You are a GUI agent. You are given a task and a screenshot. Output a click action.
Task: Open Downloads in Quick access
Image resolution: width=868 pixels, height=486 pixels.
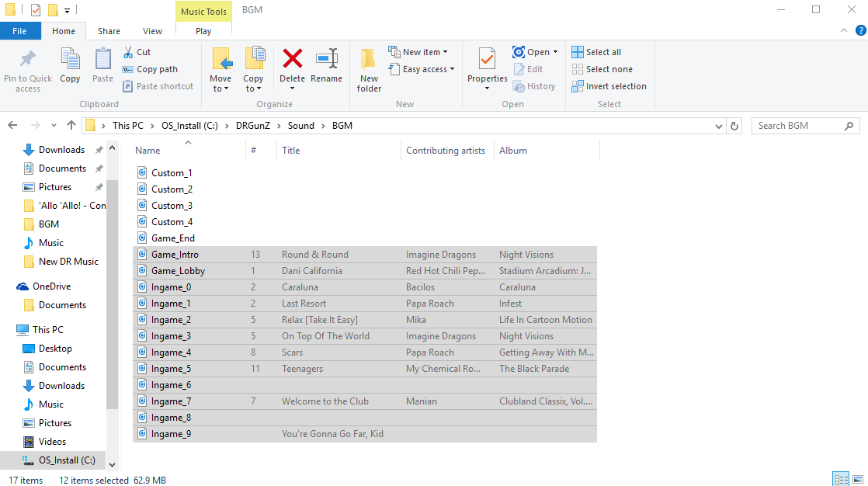[61, 150]
